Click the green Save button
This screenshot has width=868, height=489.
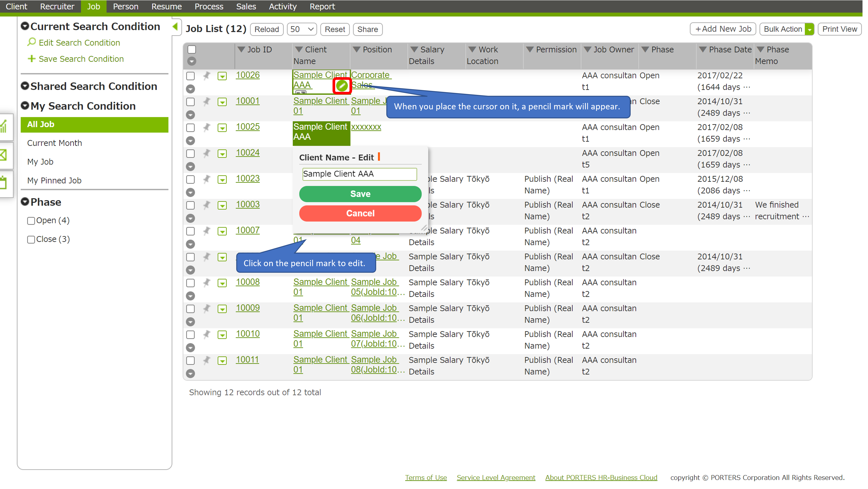point(360,194)
